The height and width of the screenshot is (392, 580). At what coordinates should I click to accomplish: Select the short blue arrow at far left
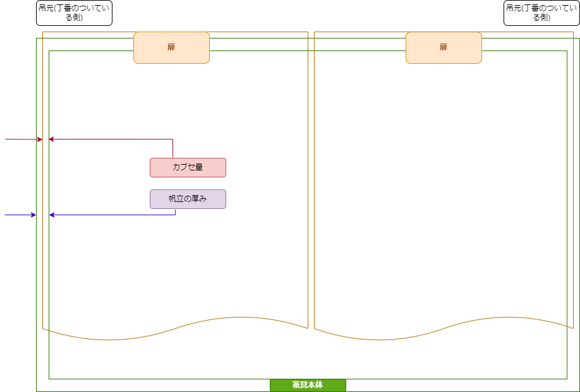[x=19, y=215]
